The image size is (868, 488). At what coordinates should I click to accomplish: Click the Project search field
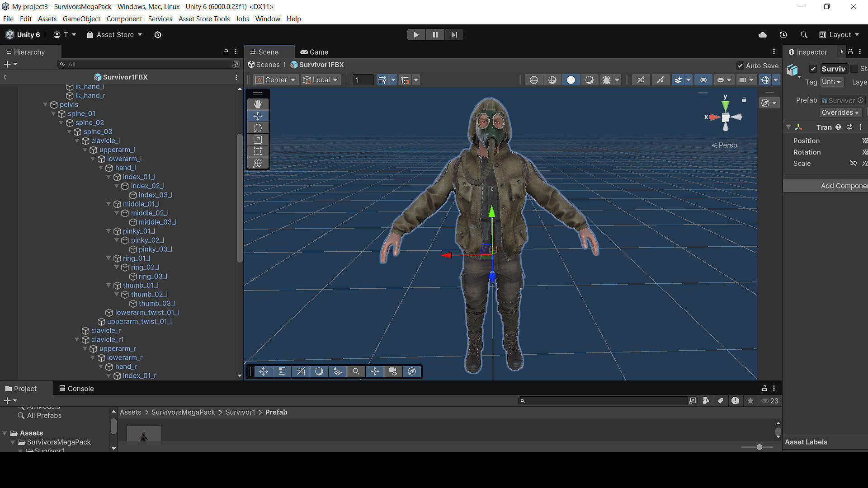[x=603, y=401]
